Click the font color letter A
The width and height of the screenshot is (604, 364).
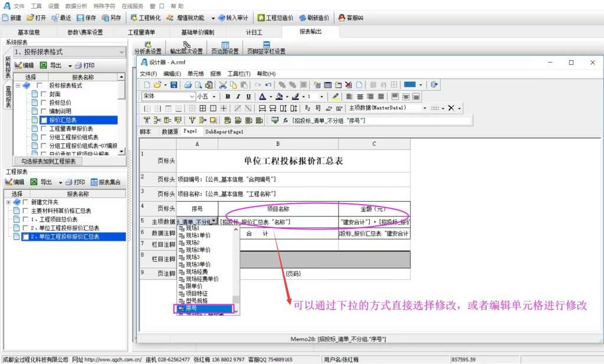click(x=262, y=97)
